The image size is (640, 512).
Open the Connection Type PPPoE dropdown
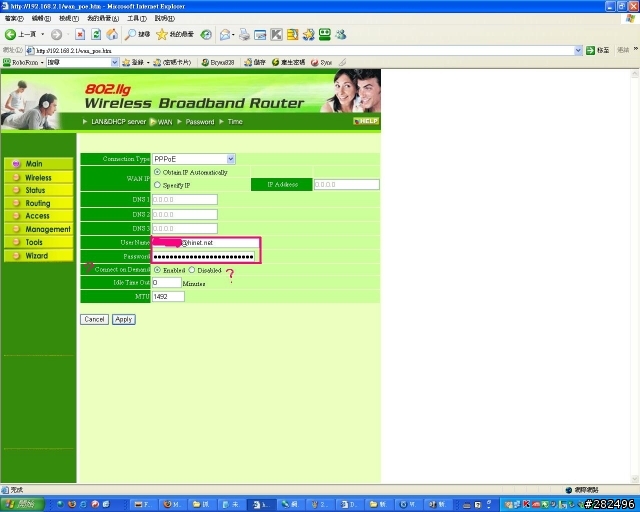tap(194, 159)
